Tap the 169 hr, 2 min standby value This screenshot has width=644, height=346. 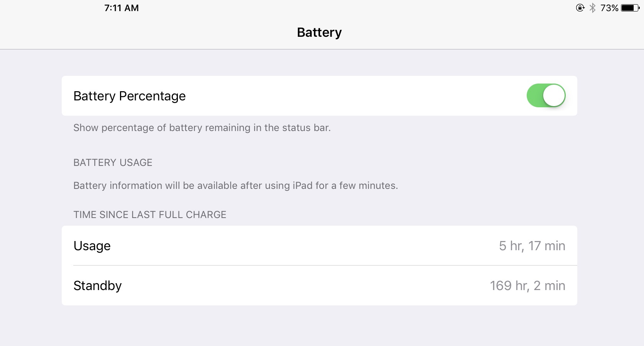(x=527, y=285)
